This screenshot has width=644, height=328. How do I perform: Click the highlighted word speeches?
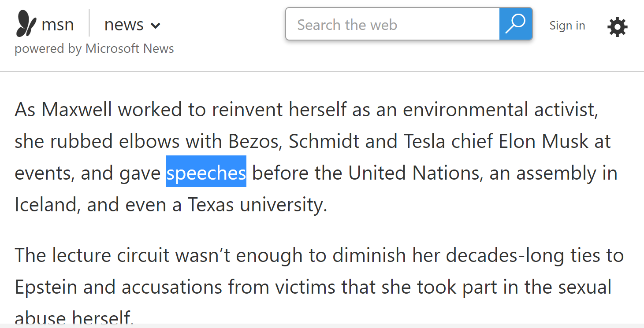[206, 173]
